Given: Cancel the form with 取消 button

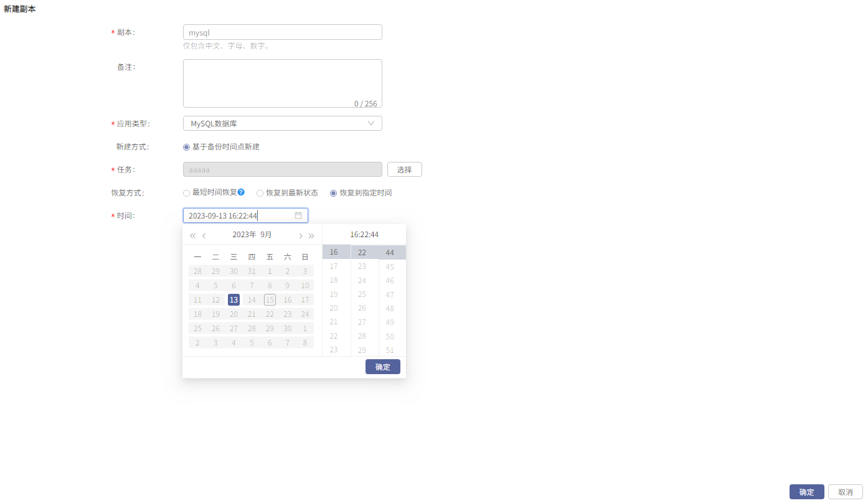Looking at the screenshot, I should 846,492.
